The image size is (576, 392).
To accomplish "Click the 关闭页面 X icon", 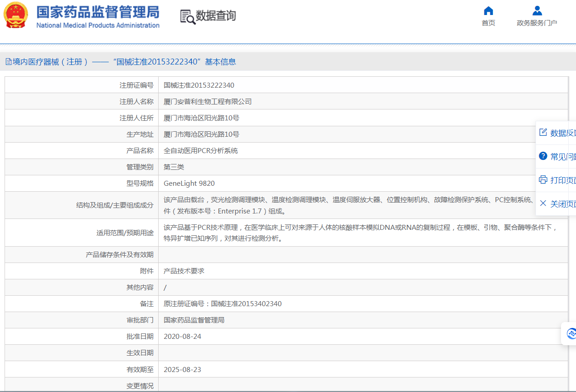I will tap(543, 203).
